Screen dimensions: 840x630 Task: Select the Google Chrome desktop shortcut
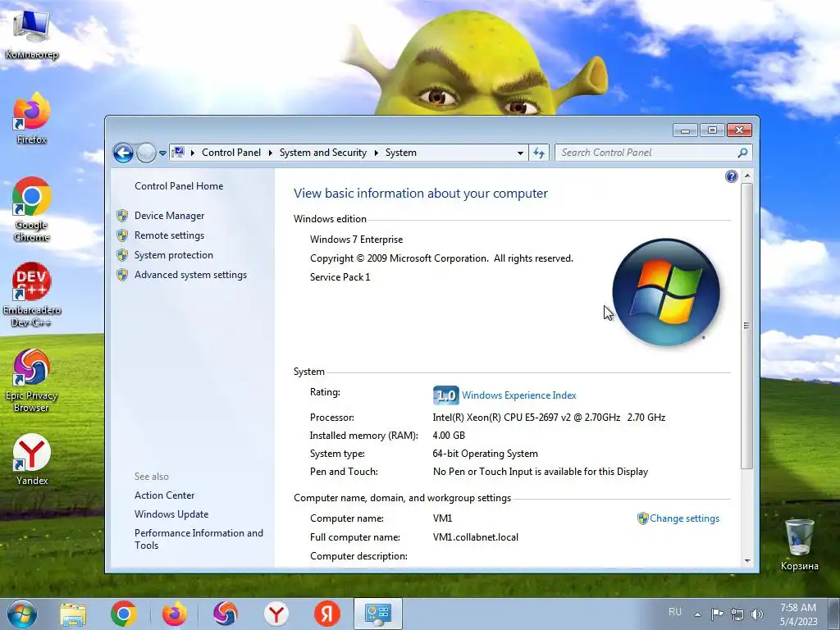point(32,209)
